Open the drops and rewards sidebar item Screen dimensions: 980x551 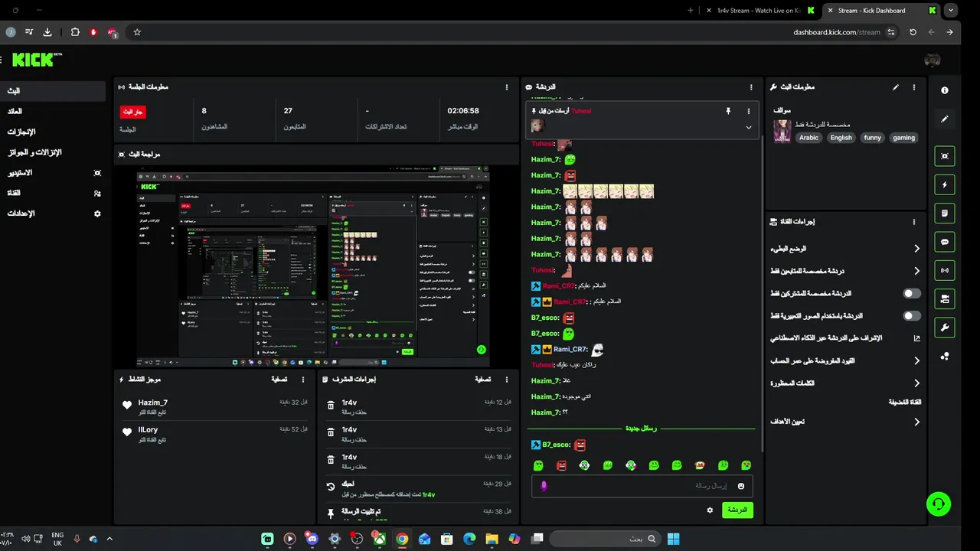click(53, 152)
